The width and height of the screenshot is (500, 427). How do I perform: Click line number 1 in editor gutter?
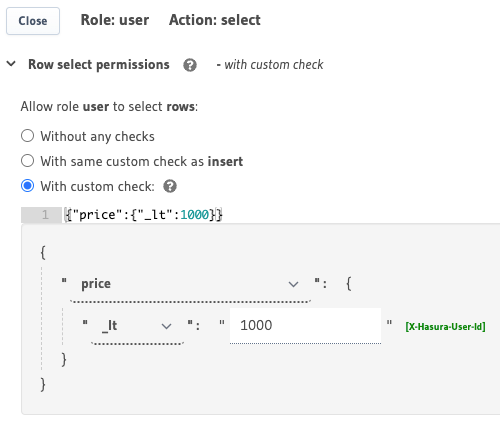pyautogui.click(x=45, y=215)
